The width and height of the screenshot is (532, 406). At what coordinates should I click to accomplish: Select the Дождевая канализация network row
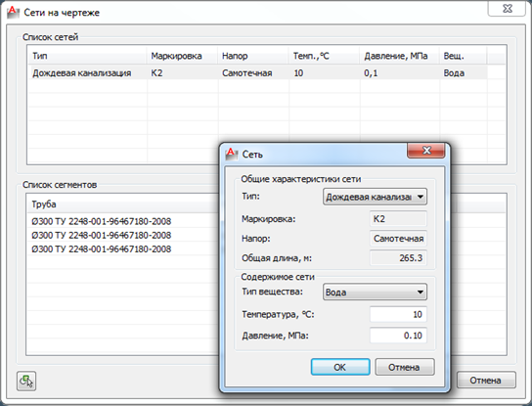click(x=258, y=73)
